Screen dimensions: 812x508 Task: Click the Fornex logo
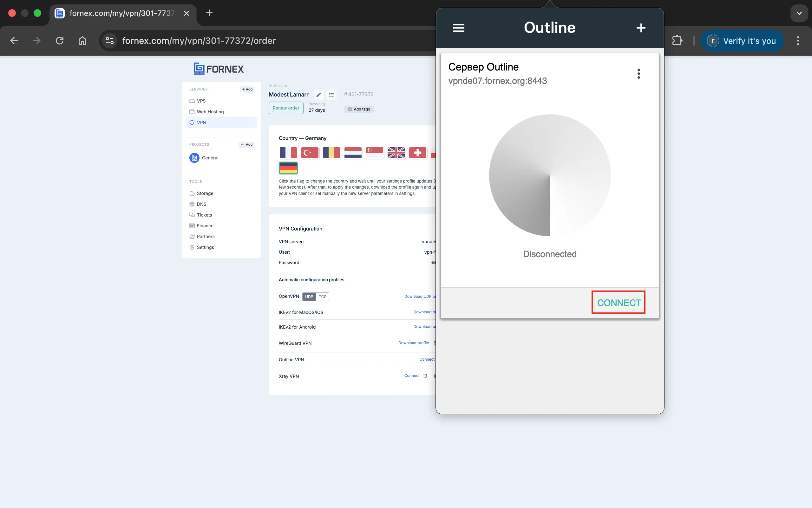[x=219, y=69]
